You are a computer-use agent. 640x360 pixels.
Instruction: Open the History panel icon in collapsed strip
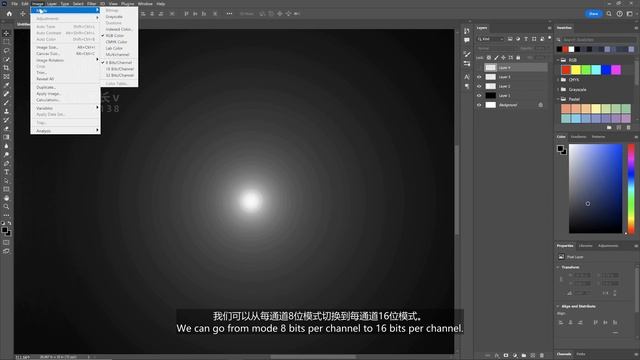click(467, 31)
